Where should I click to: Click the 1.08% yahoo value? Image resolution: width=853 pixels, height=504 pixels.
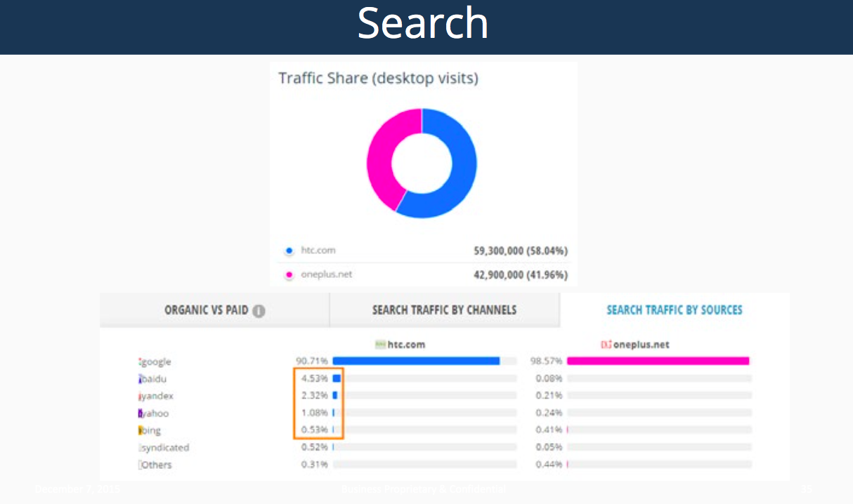coord(315,413)
